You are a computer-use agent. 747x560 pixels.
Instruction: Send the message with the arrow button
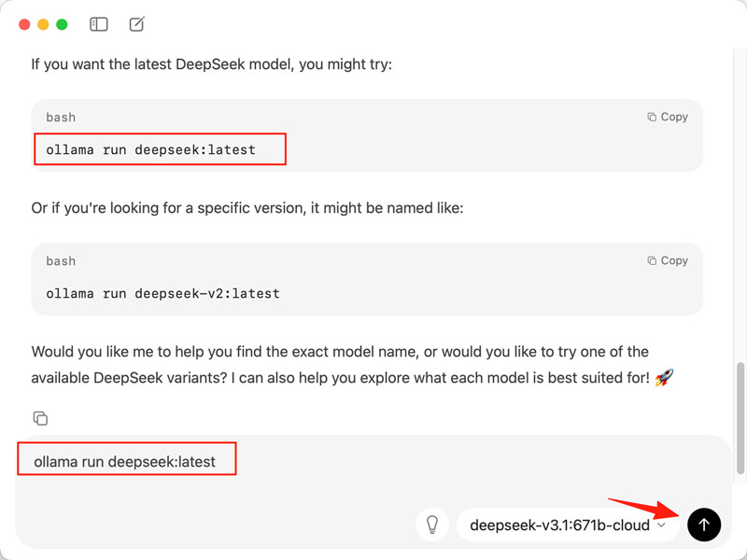pyautogui.click(x=704, y=525)
